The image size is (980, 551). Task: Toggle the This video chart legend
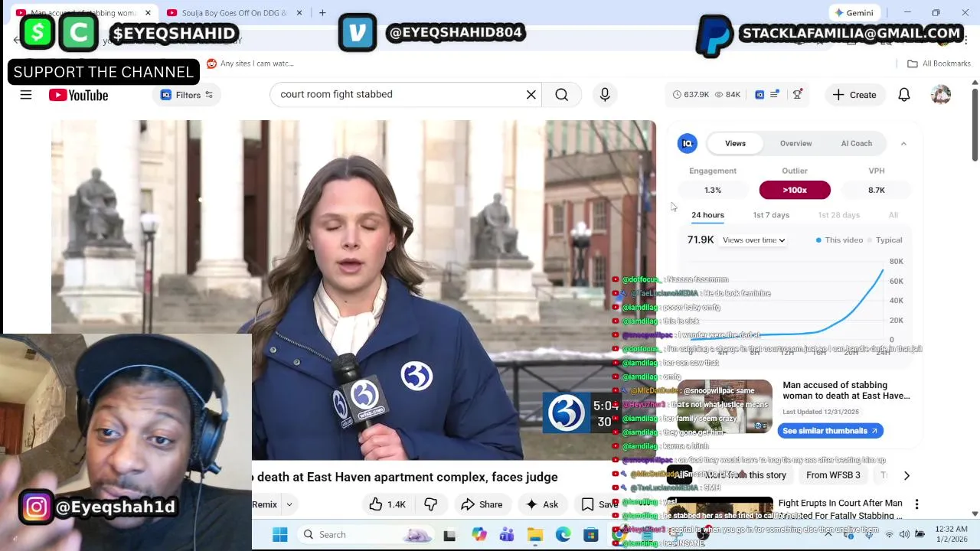click(839, 240)
